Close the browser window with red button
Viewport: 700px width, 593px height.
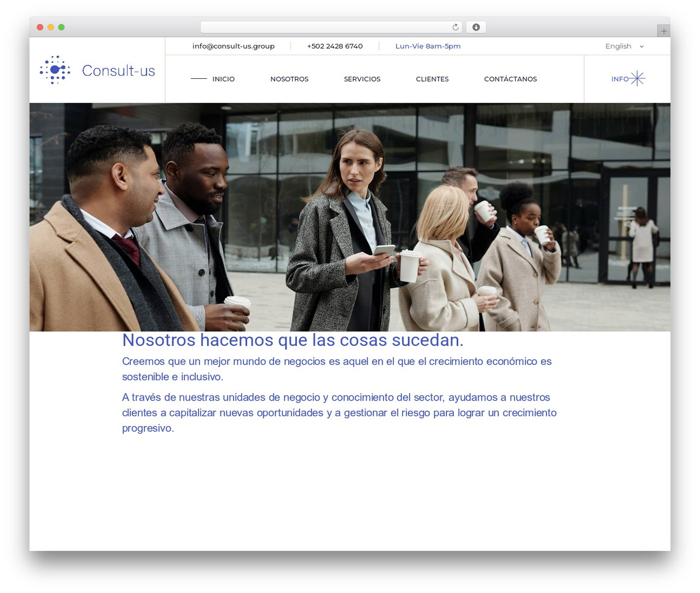coord(40,27)
